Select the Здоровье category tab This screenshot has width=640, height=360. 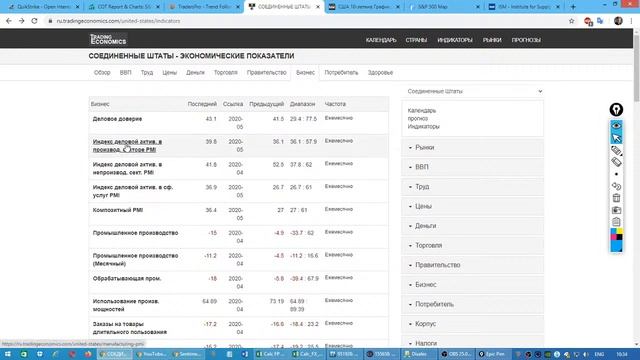tap(380, 73)
